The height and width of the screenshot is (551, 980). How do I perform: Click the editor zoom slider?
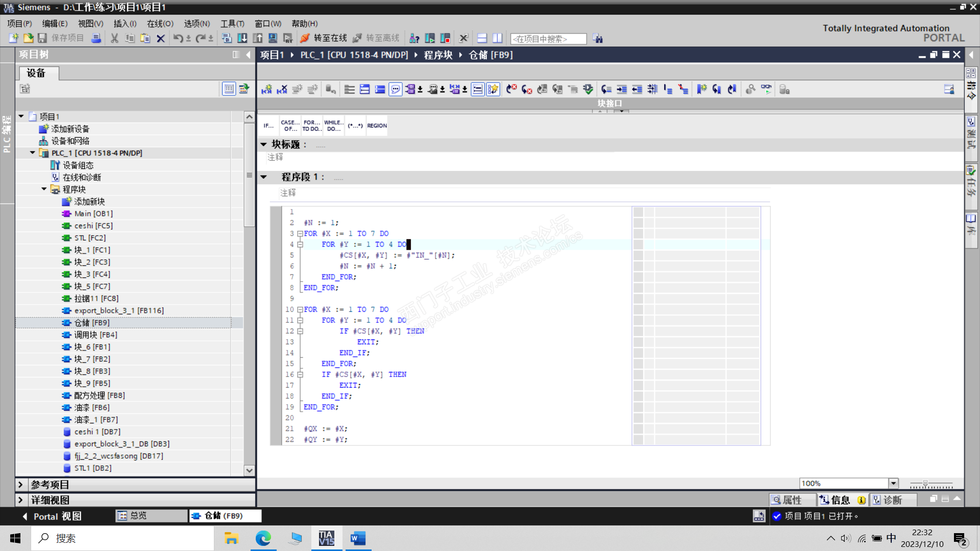pyautogui.click(x=925, y=483)
